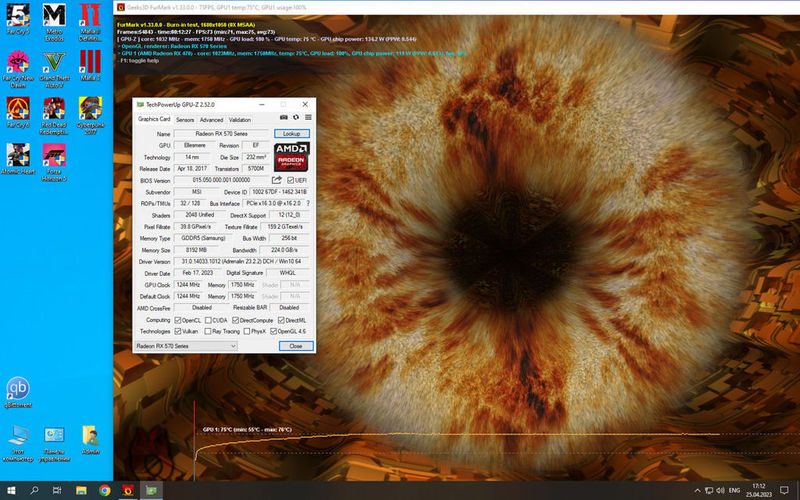Expand the Radeon RX 570 Series GPU dropdown
The height and width of the screenshot is (500, 800).
pos(186,345)
